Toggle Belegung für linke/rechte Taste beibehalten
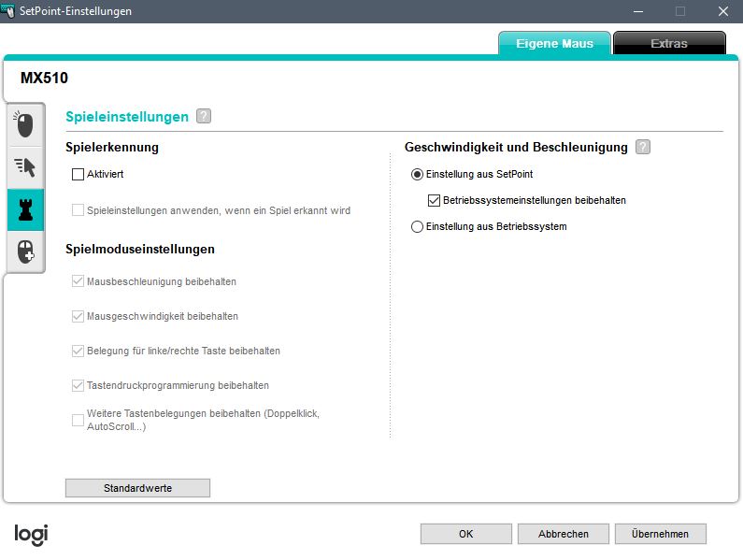Screen dimensions: 743x560 [x=78, y=351]
